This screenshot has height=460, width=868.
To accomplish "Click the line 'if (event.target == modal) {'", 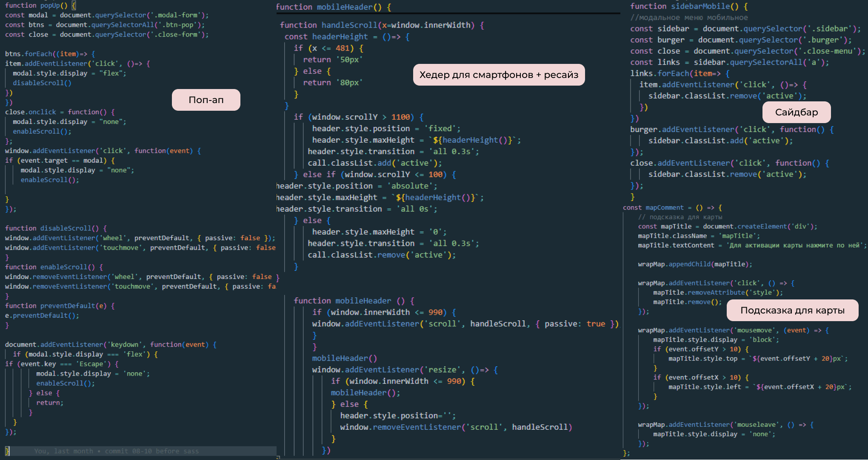I will [60, 161].
